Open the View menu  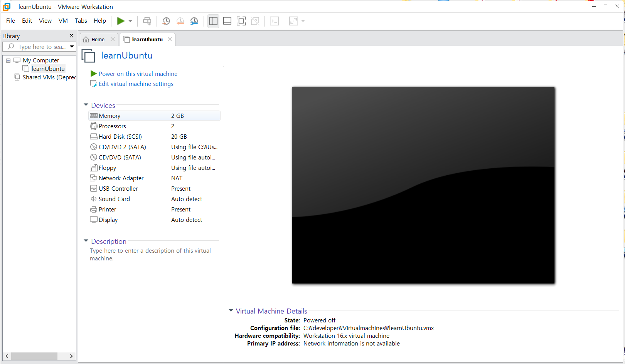tap(45, 21)
